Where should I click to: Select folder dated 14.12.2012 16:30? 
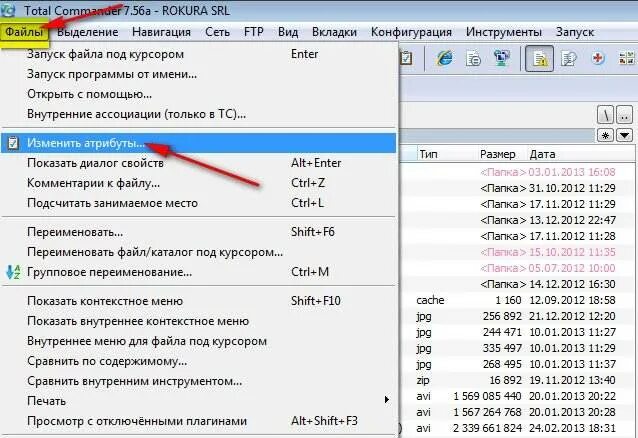tap(518, 284)
